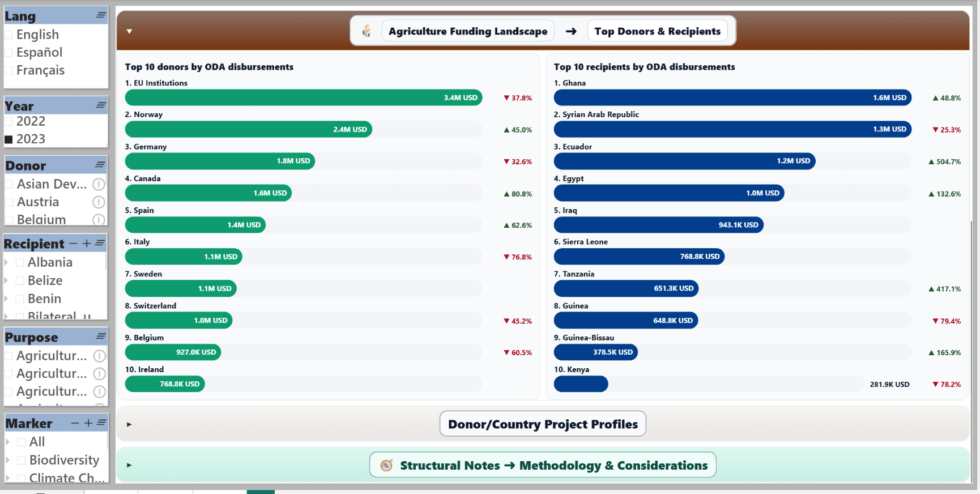Open Structural Notes Methodology & Considerations button
The image size is (980, 494).
pyautogui.click(x=542, y=465)
